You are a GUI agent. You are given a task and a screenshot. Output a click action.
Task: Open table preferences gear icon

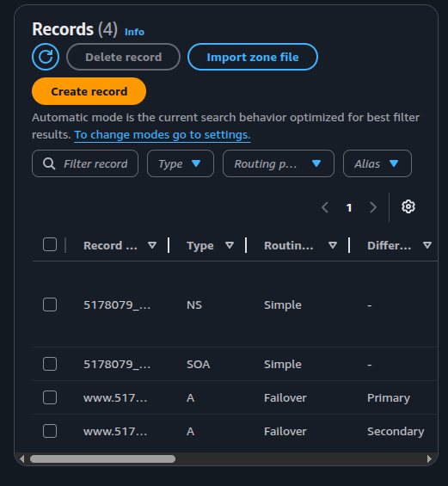pyautogui.click(x=408, y=206)
